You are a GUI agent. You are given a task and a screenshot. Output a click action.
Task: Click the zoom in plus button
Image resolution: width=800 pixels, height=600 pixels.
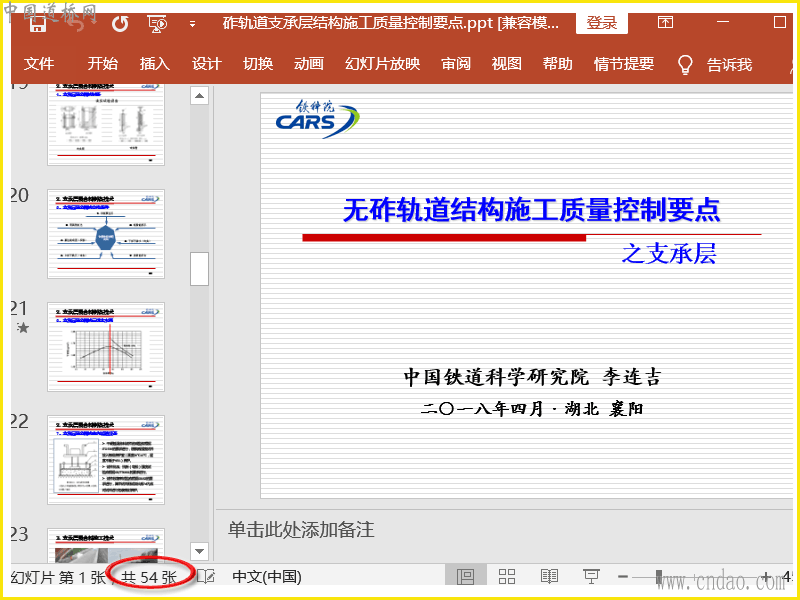[x=766, y=577]
